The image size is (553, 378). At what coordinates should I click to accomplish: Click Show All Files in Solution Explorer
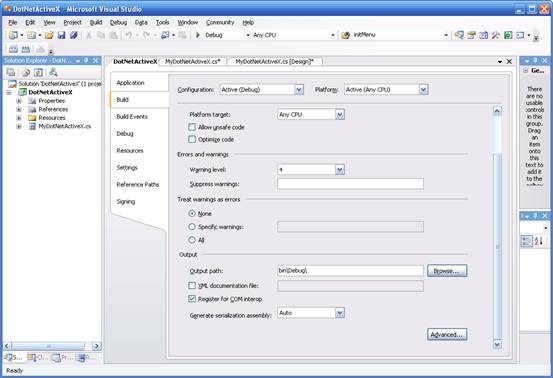point(26,72)
